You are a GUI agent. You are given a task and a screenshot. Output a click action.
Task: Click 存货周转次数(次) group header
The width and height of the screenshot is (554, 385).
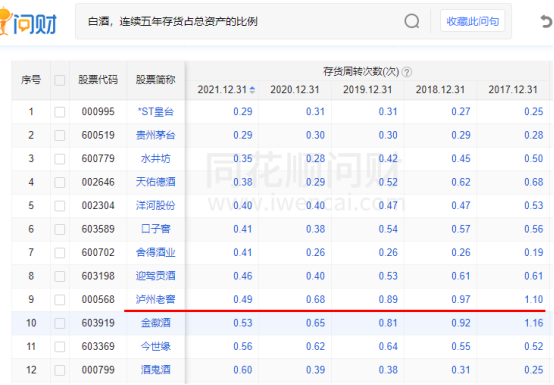pos(361,72)
